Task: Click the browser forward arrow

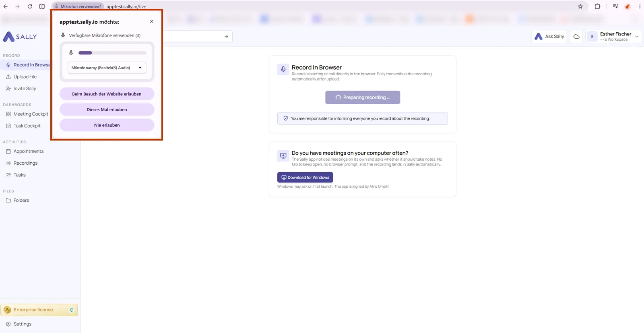Action: [x=17, y=6]
